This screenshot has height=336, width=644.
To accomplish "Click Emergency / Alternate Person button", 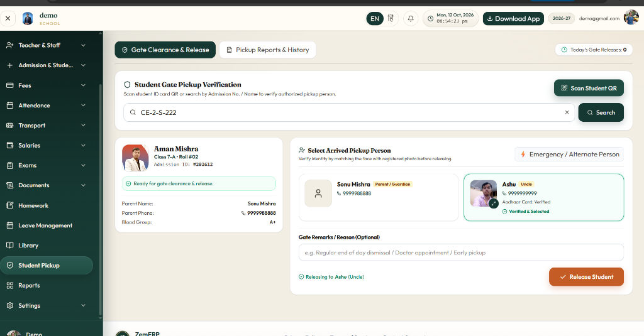I will 569,154.
